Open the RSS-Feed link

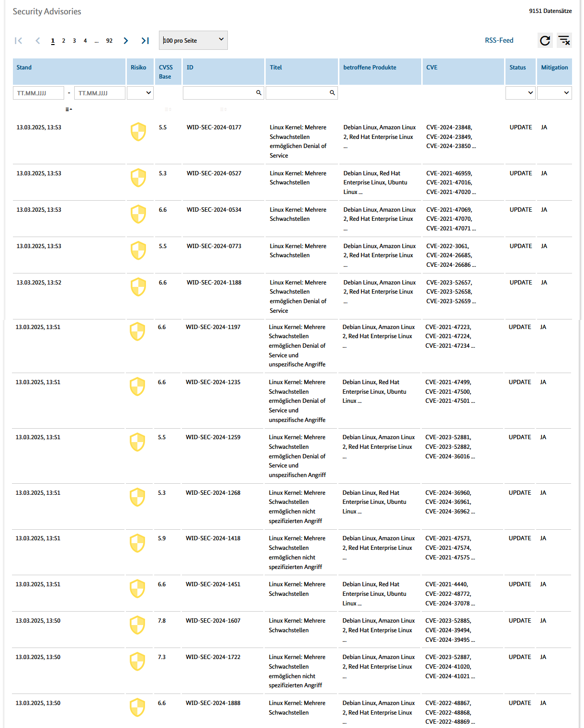click(499, 40)
